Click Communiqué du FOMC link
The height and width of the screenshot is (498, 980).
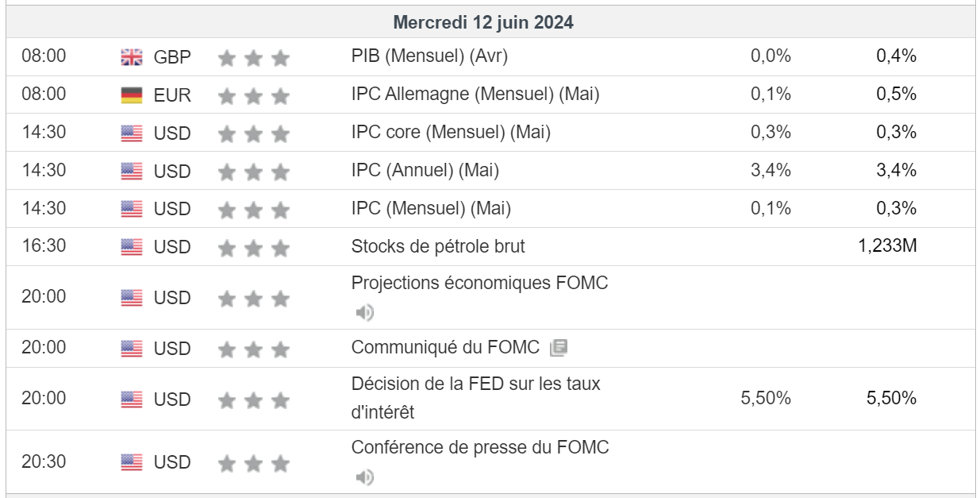(444, 347)
